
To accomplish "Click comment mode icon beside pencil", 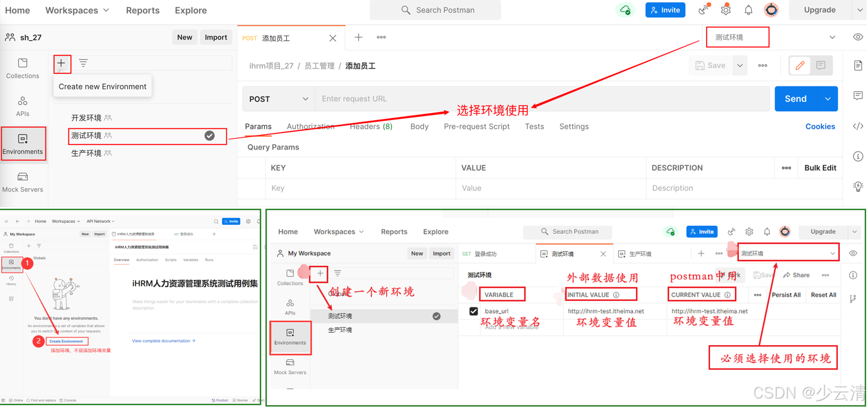I will [x=821, y=65].
